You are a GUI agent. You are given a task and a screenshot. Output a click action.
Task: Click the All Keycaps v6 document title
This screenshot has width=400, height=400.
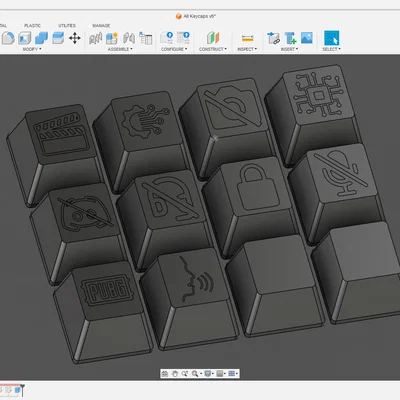coord(199,16)
